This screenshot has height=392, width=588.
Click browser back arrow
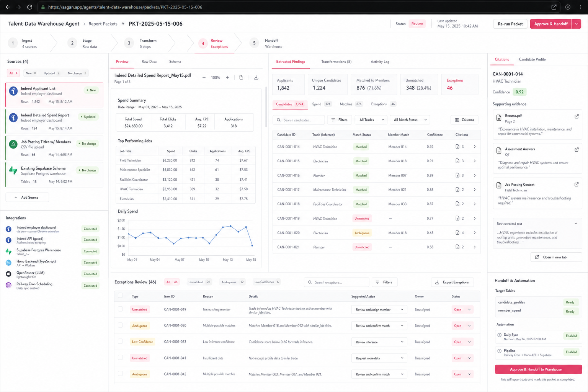(8, 7)
